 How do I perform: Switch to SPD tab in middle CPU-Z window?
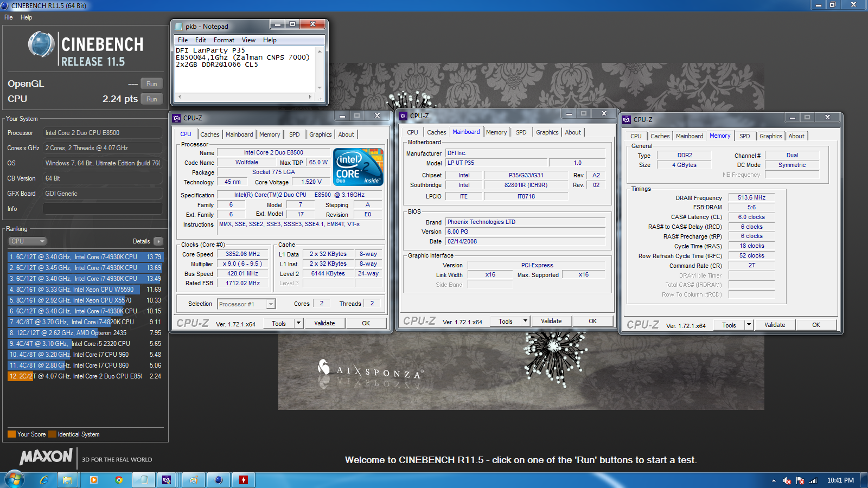(x=521, y=132)
